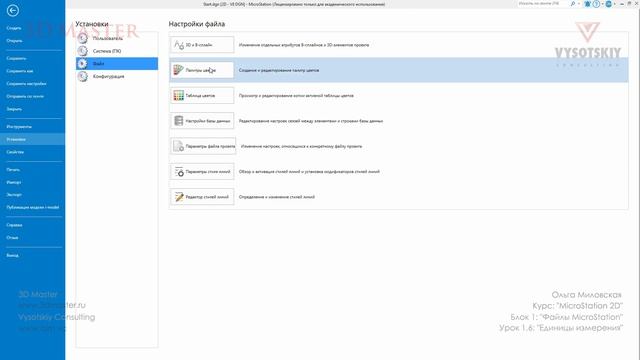Select the Конфигурация settings category

(117, 76)
